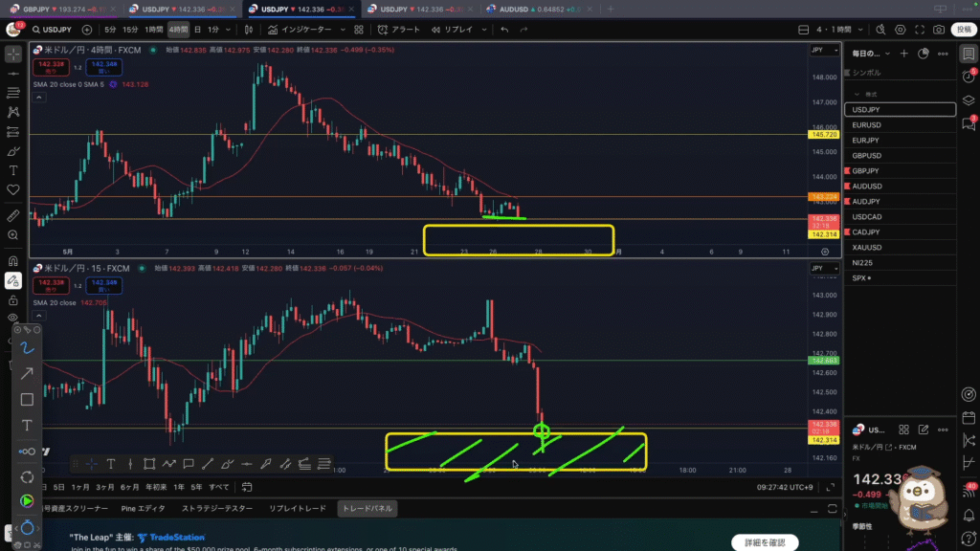Image resolution: width=980 pixels, height=551 pixels.
Task: Select the 1時間 timeframe
Action: [x=154, y=30]
